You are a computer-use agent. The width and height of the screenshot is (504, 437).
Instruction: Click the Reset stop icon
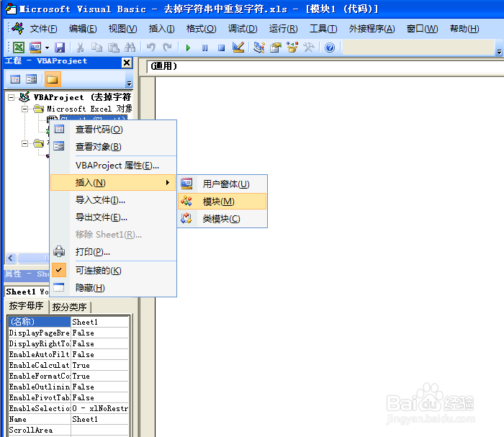(x=221, y=48)
